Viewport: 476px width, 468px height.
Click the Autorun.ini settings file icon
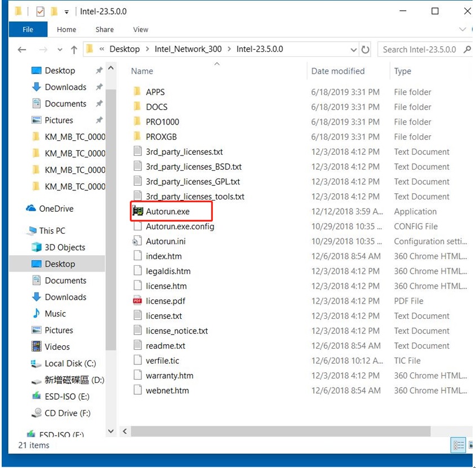137,241
